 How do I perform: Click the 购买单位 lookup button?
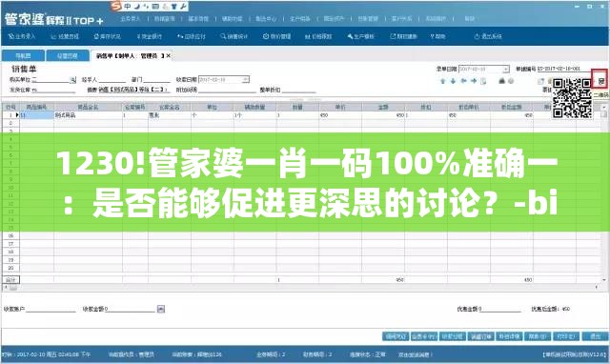pos(72,80)
